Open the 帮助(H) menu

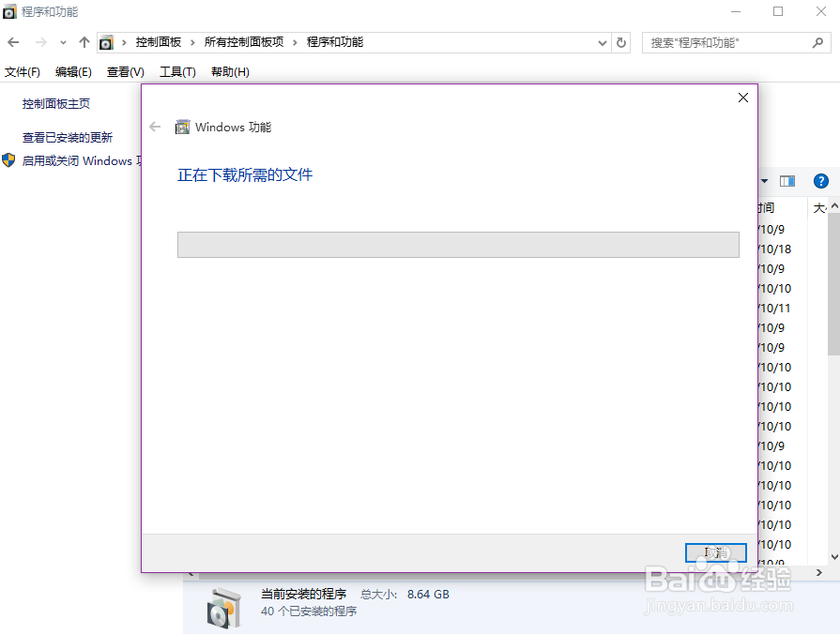(229, 71)
